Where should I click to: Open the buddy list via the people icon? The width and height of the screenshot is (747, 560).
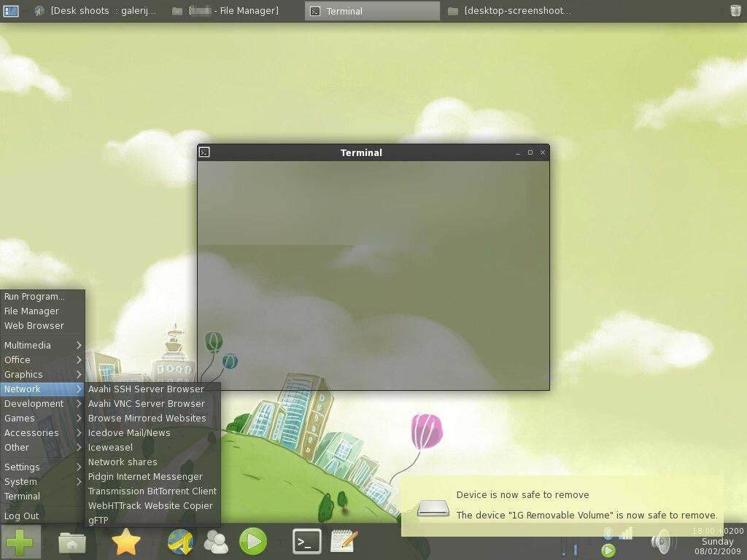216,541
